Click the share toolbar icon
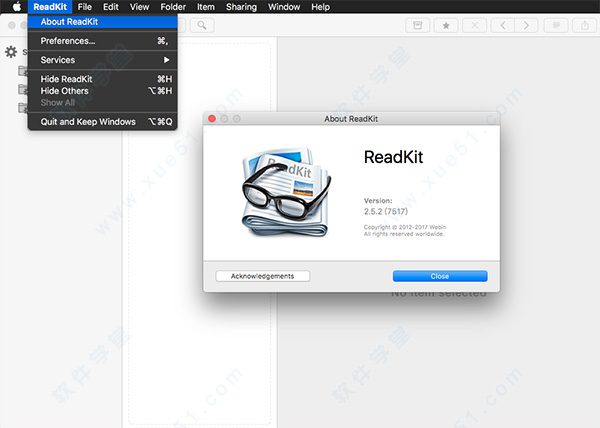 click(584, 25)
